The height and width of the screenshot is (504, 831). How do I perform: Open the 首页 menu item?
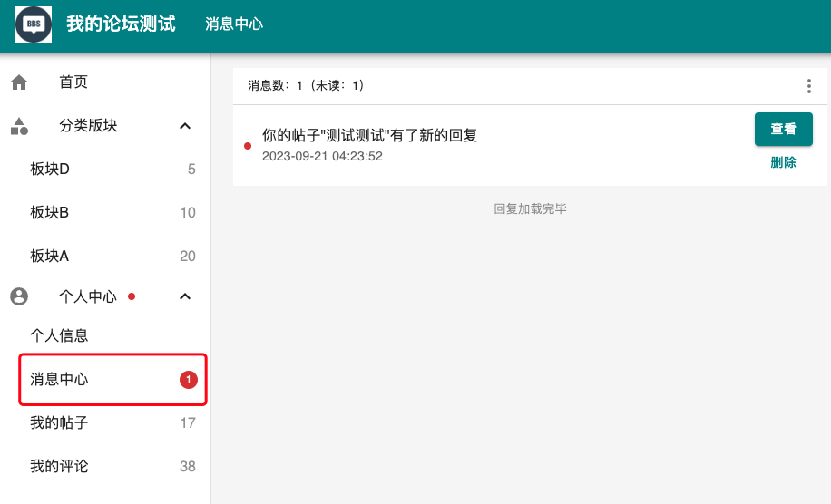coord(73,82)
